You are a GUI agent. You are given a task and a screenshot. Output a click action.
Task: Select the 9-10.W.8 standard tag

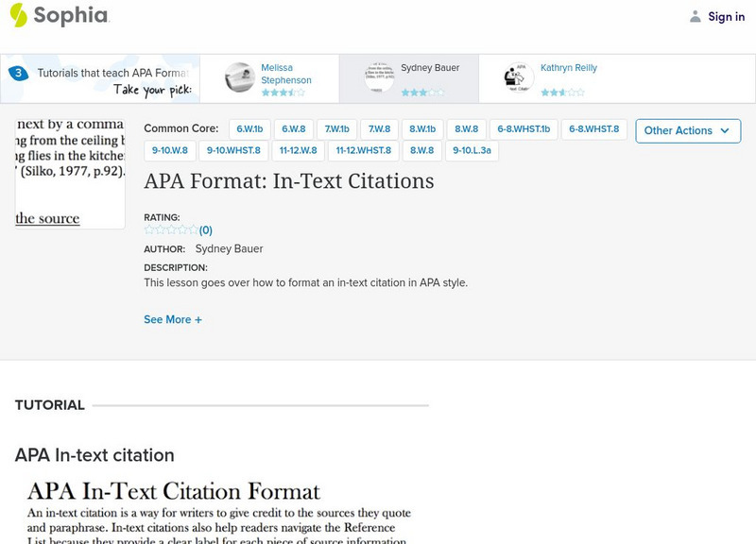click(x=170, y=150)
